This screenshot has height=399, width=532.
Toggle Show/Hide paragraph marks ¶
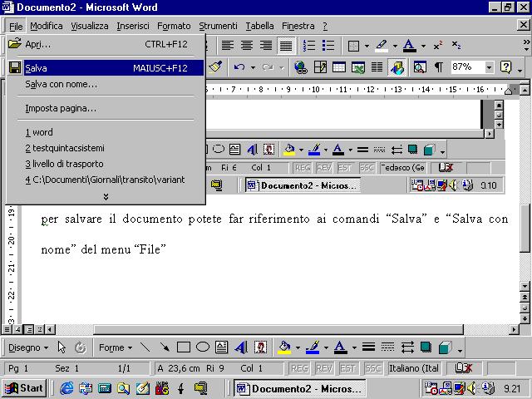click(438, 67)
